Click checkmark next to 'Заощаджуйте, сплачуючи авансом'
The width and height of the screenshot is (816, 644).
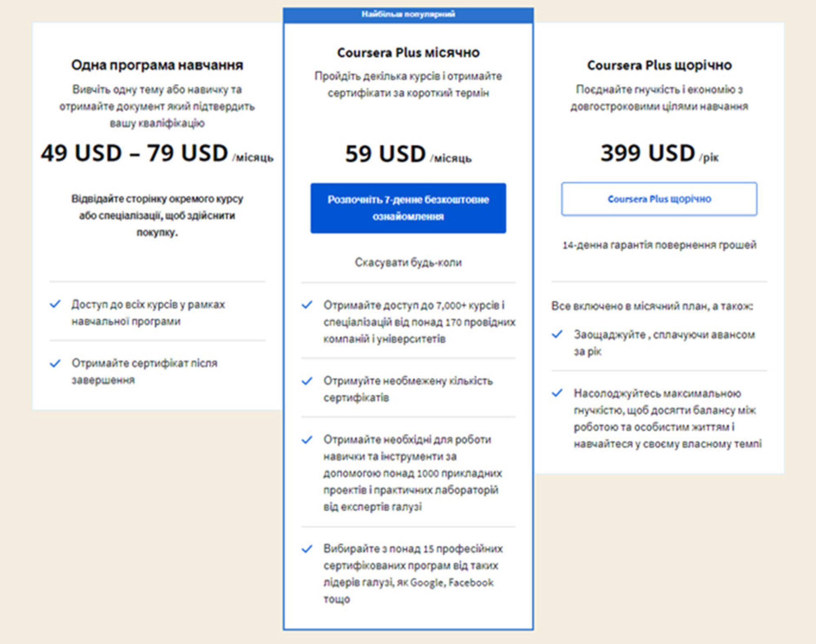pyautogui.click(x=557, y=334)
